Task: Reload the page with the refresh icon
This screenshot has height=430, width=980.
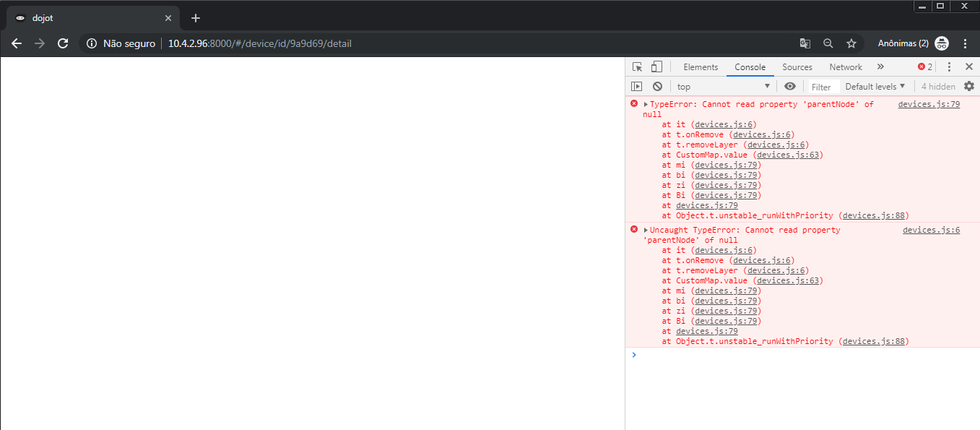Action: click(x=63, y=43)
